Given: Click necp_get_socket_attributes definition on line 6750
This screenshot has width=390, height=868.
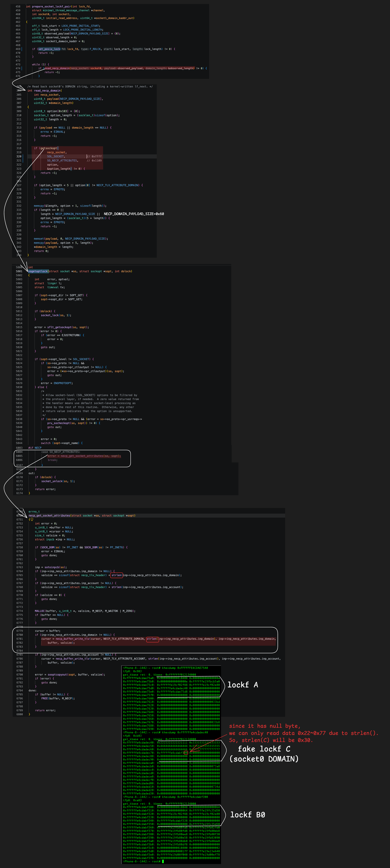Looking at the screenshot, I should tap(49, 515).
